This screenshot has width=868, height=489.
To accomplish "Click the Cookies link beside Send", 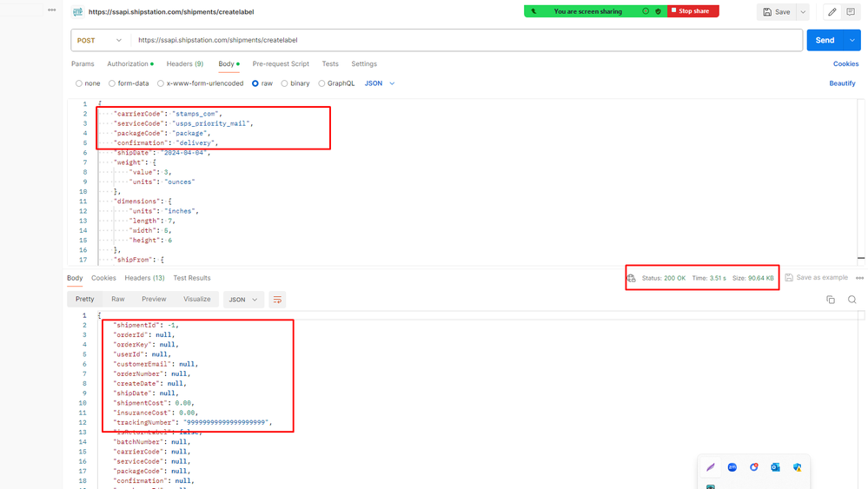I will click(845, 63).
